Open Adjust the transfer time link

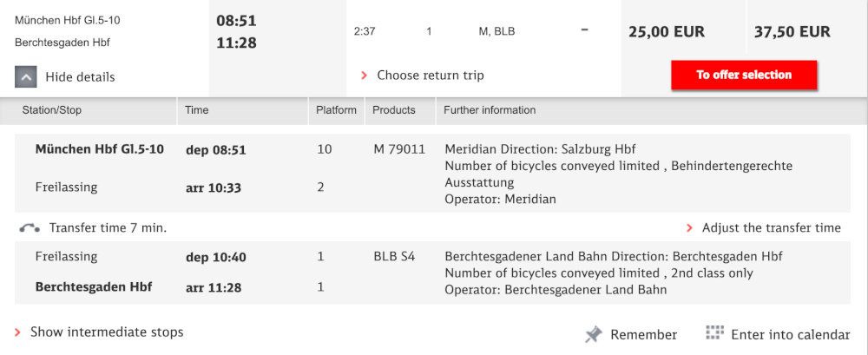(x=771, y=227)
